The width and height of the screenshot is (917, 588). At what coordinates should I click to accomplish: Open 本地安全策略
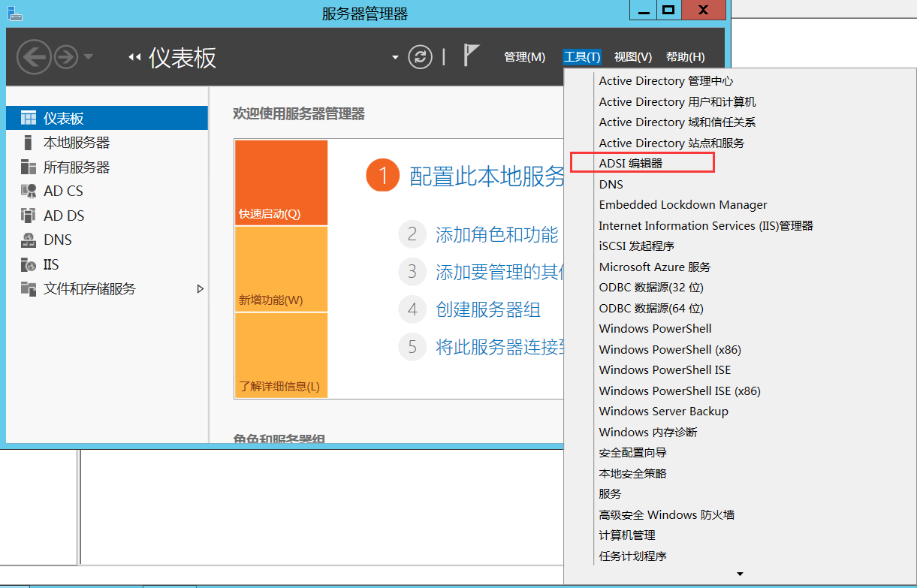(633, 473)
